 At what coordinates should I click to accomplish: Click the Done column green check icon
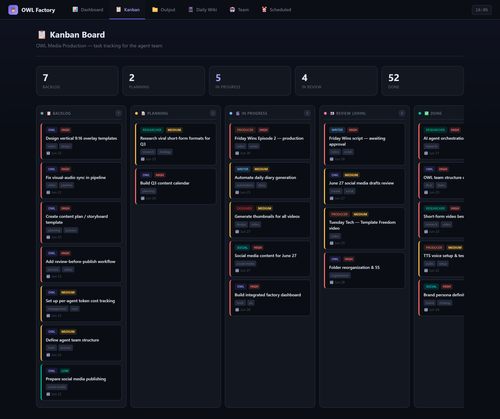426,113
